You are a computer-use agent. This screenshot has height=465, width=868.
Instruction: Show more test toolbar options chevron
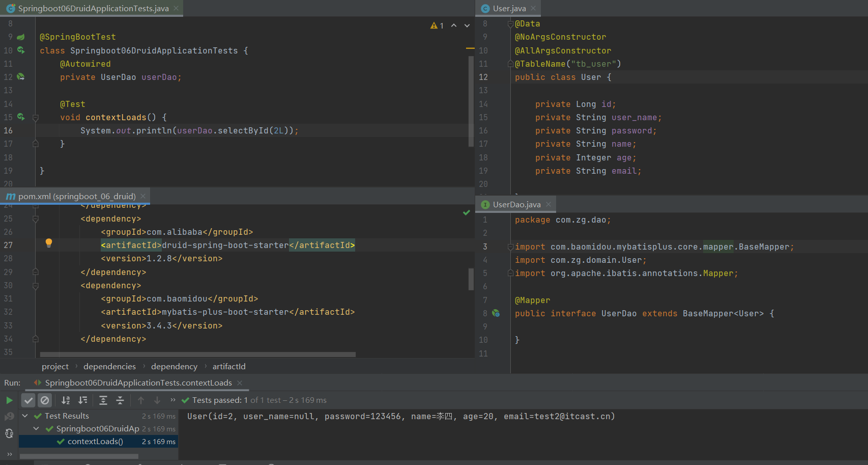(173, 400)
